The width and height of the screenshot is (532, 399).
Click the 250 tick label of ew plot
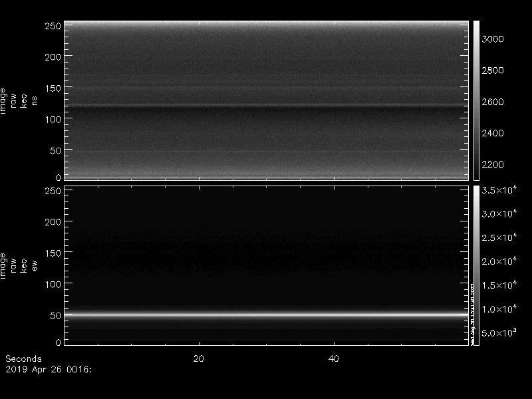(53, 191)
